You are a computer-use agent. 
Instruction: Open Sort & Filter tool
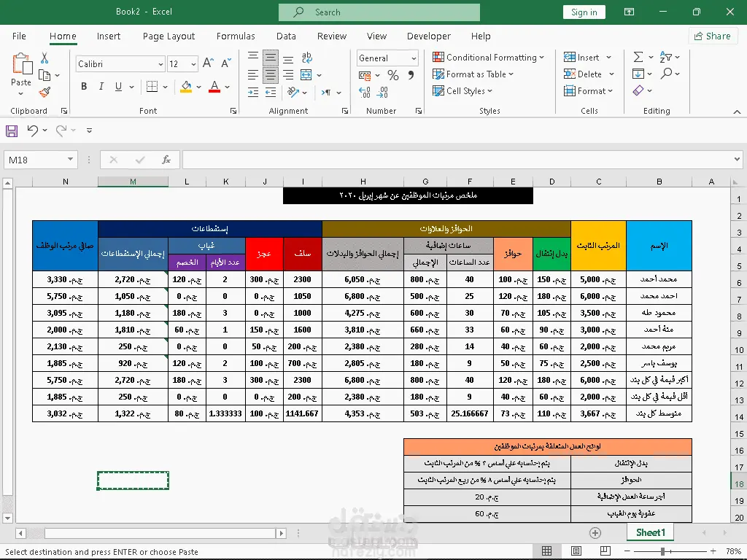(x=667, y=57)
